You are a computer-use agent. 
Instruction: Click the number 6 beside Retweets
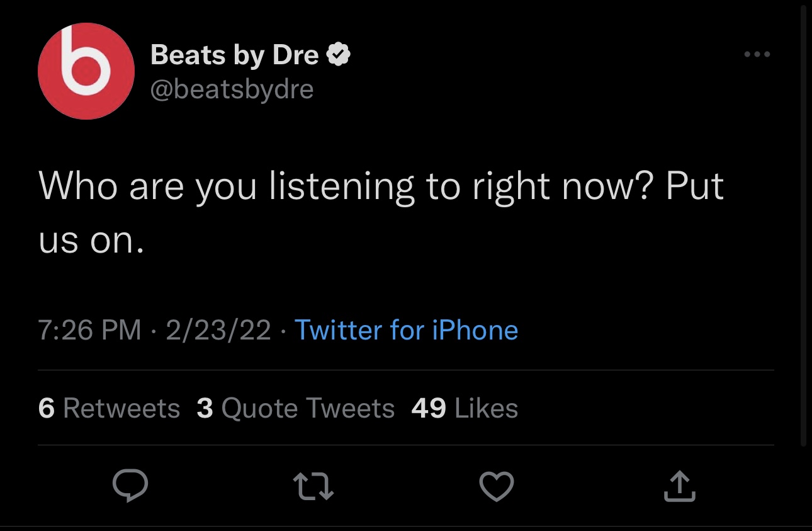pos(46,408)
